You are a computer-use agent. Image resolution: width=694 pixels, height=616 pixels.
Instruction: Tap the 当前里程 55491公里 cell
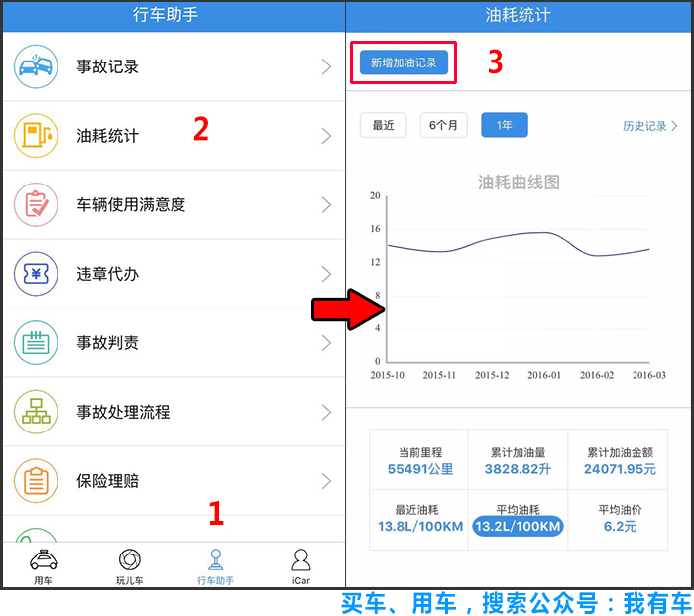[x=419, y=460]
